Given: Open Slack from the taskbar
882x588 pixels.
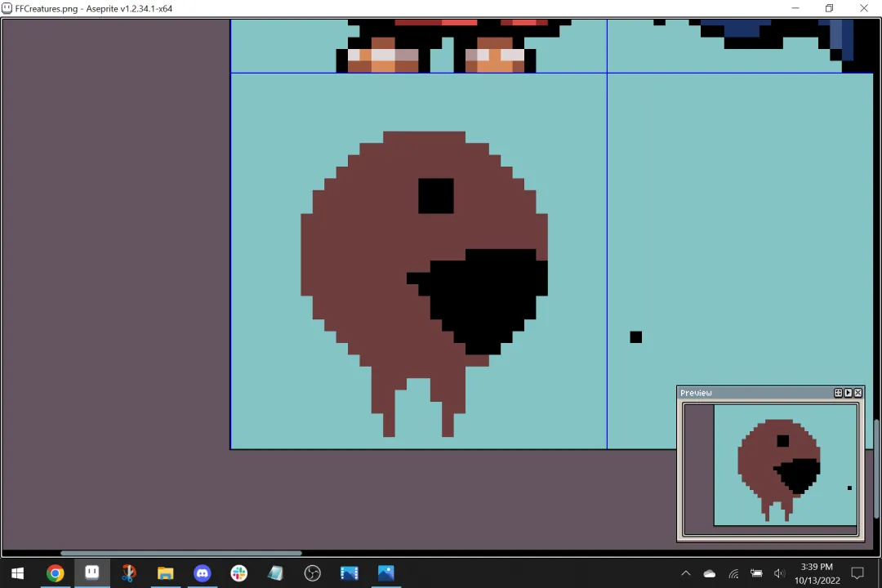Looking at the screenshot, I should coord(238,573).
